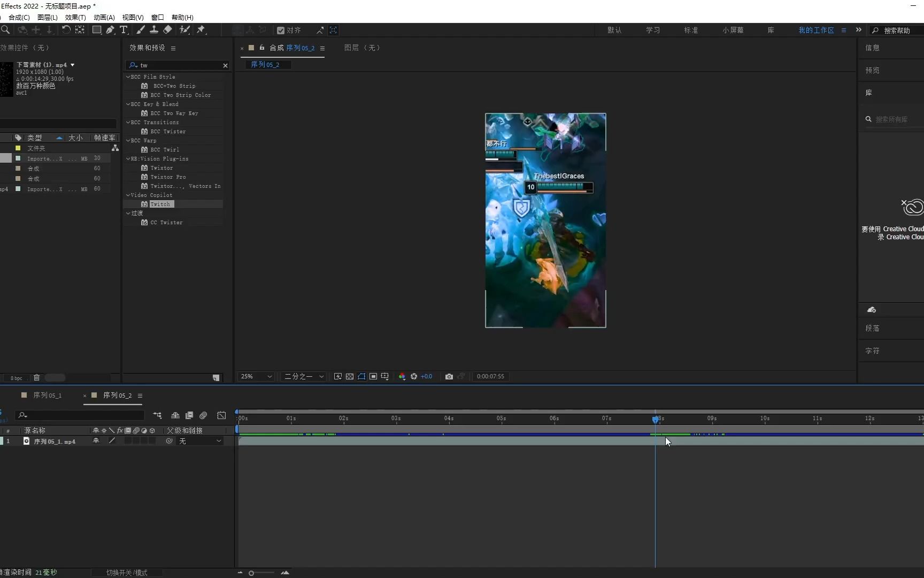Switch to the 图层（无）viewer tab
The height and width of the screenshot is (578, 924).
(x=362, y=48)
